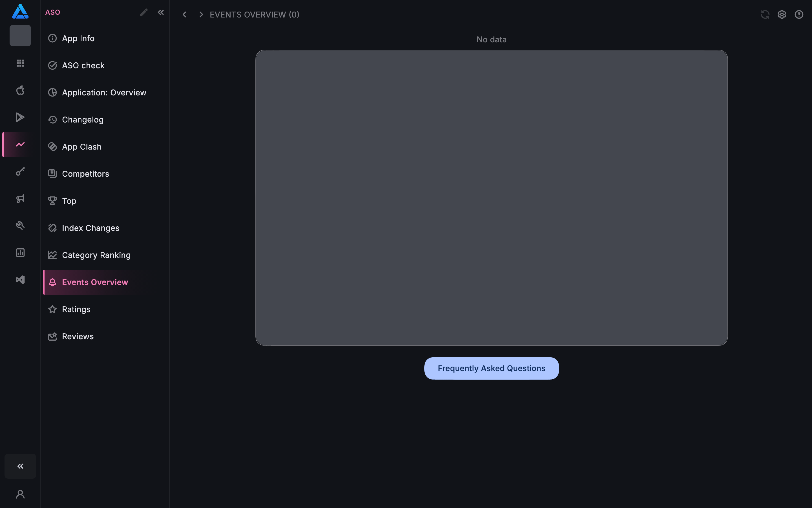812x508 pixels.
Task: Navigate back with left chevron
Action: 184,14
